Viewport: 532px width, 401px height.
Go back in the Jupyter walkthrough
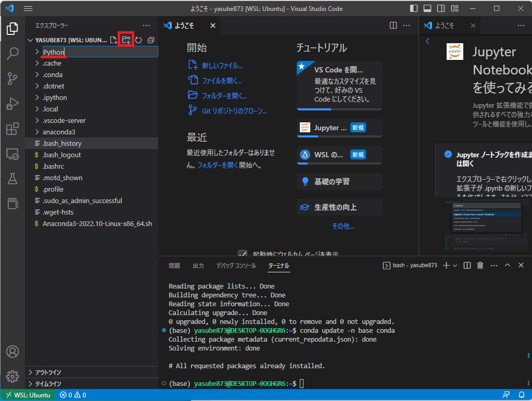point(428,41)
